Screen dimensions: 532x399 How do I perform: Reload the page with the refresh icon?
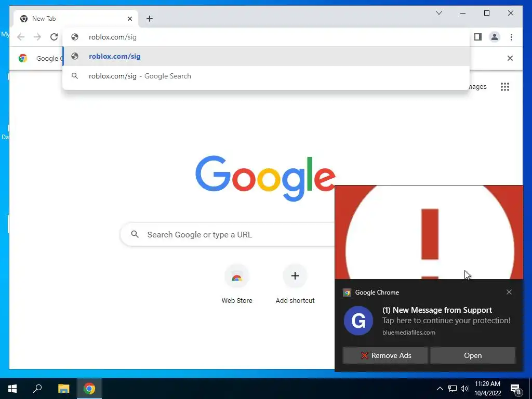coord(54,37)
